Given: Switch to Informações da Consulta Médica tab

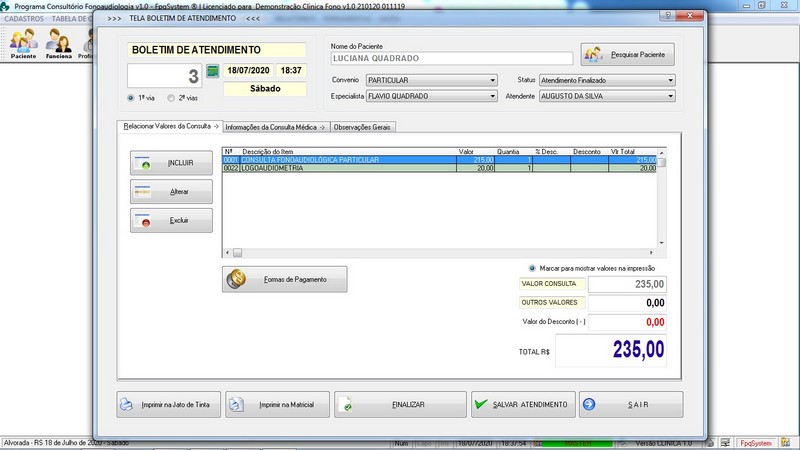Looking at the screenshot, I should pyautogui.click(x=275, y=127).
